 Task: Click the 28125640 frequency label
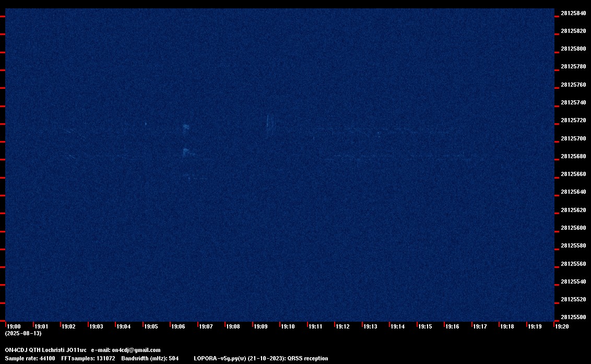click(x=573, y=192)
